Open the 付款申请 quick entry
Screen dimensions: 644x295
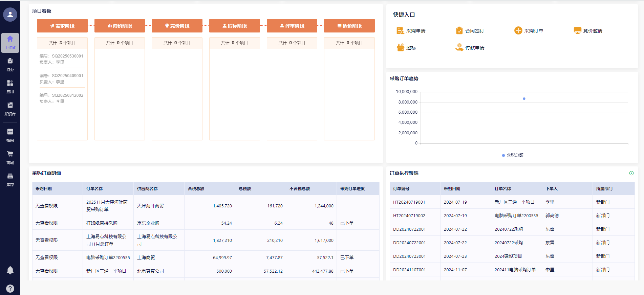tap(470, 48)
